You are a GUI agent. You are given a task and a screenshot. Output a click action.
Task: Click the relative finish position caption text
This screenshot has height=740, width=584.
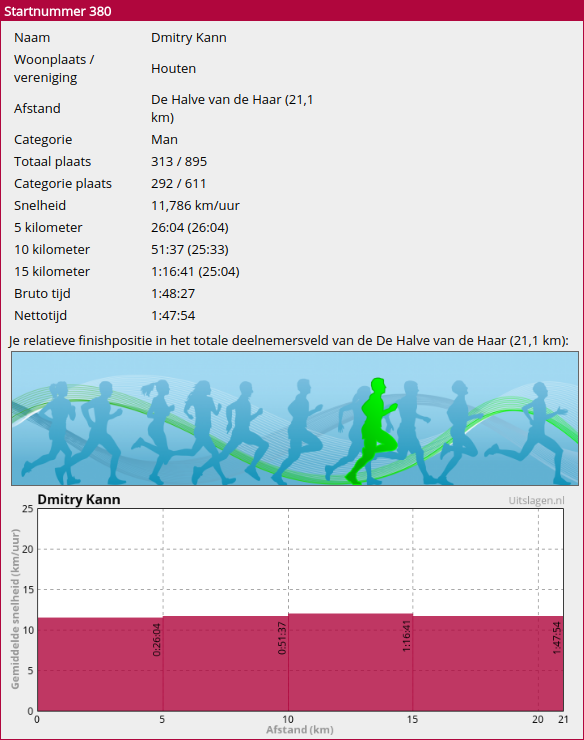point(288,341)
